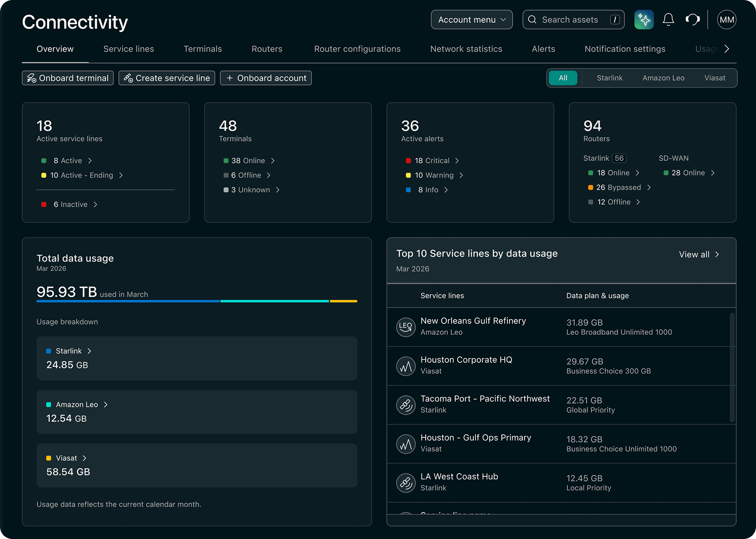Open the AI assistant sparkle icon
This screenshot has width=756, height=539.
644,20
